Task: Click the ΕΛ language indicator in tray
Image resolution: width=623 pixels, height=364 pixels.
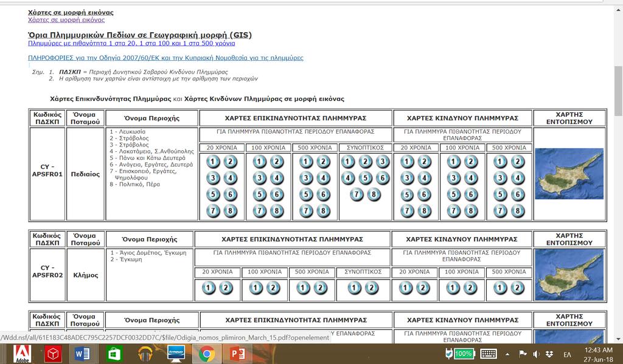Action: pyautogui.click(x=568, y=354)
